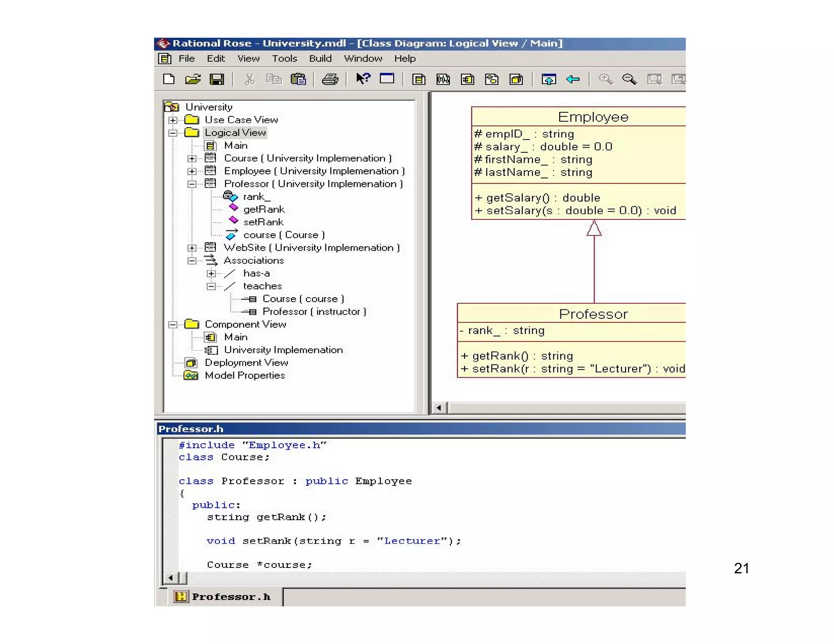Image resolution: width=834 pixels, height=644 pixels.
Task: Open the Build menu
Action: (x=320, y=59)
